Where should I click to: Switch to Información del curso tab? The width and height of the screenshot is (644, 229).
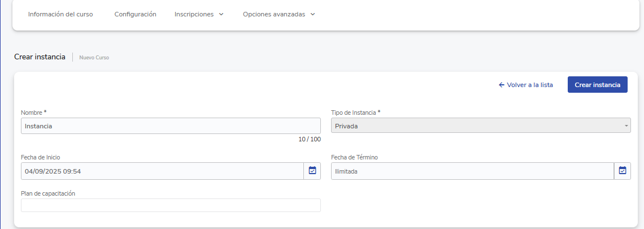pyautogui.click(x=60, y=15)
